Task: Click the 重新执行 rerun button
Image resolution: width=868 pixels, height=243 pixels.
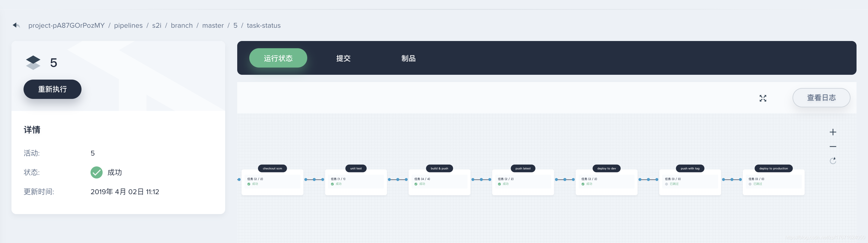Action: click(x=52, y=89)
